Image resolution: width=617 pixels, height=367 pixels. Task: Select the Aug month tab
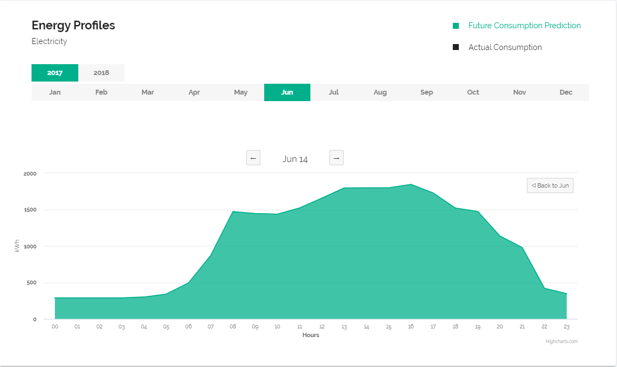click(x=380, y=92)
